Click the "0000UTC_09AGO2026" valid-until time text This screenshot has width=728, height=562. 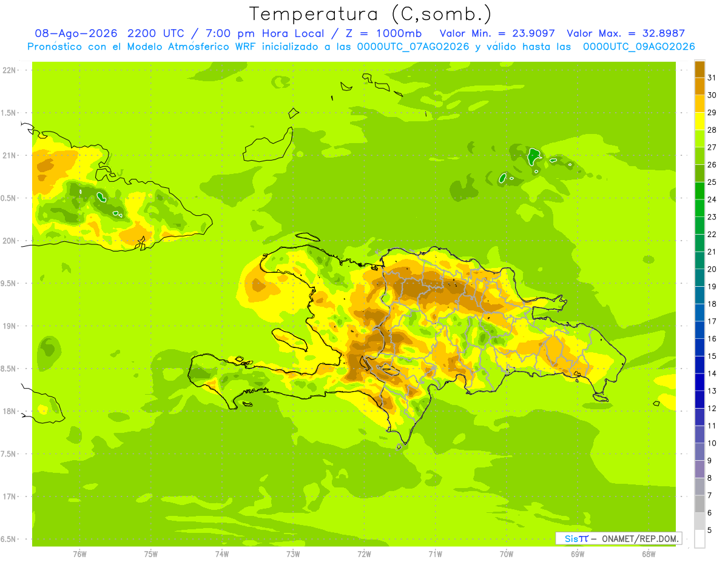[x=639, y=47]
